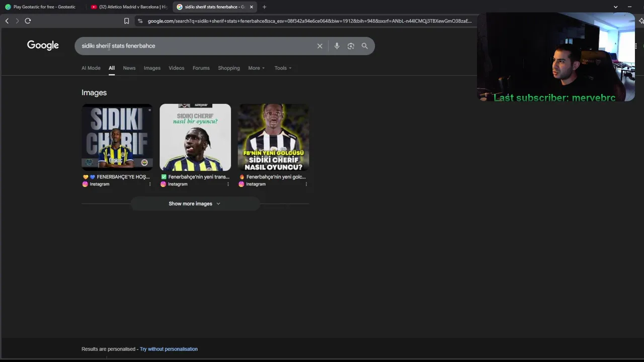Select the All results tab

tap(112, 68)
